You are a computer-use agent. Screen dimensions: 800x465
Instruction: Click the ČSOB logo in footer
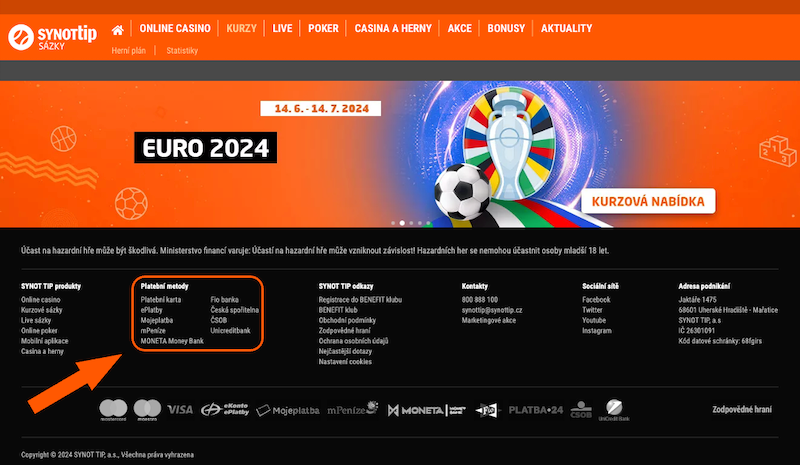tap(581, 409)
